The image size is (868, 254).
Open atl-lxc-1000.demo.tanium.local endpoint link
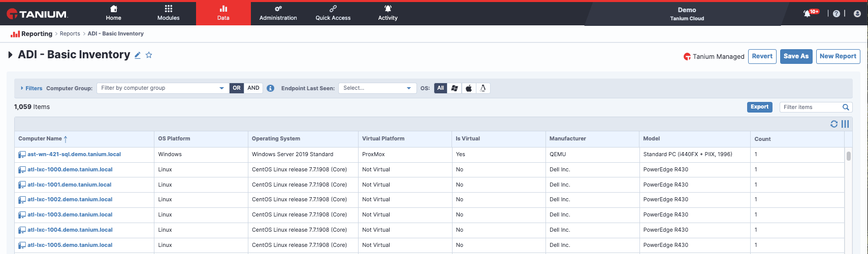[70, 169]
